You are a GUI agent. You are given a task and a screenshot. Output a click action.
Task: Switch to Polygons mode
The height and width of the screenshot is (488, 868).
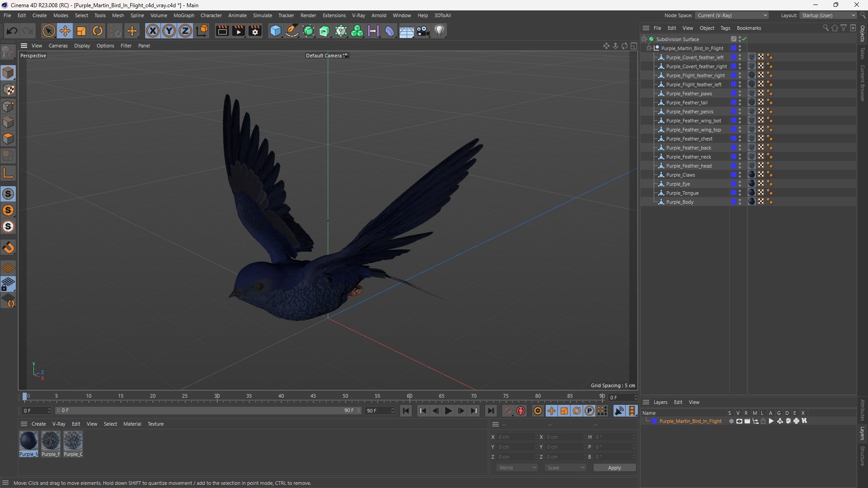(x=8, y=139)
